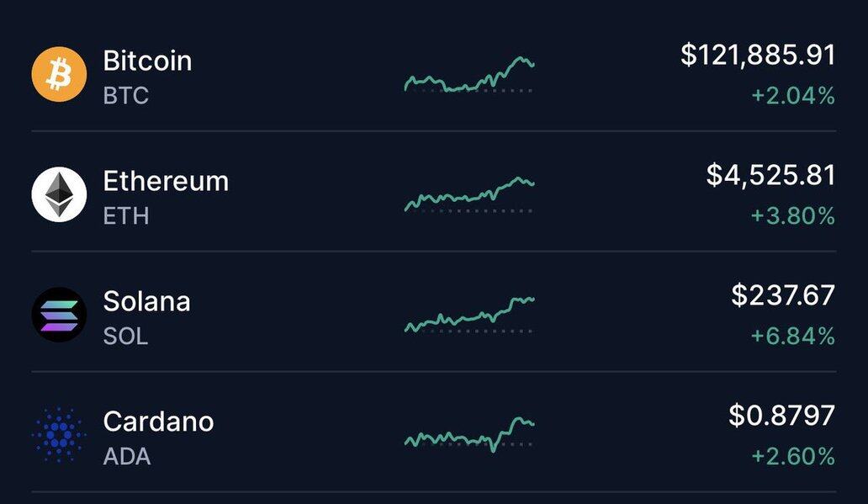
Task: Tap the Cardano price $0.8797
Action: [781, 416]
